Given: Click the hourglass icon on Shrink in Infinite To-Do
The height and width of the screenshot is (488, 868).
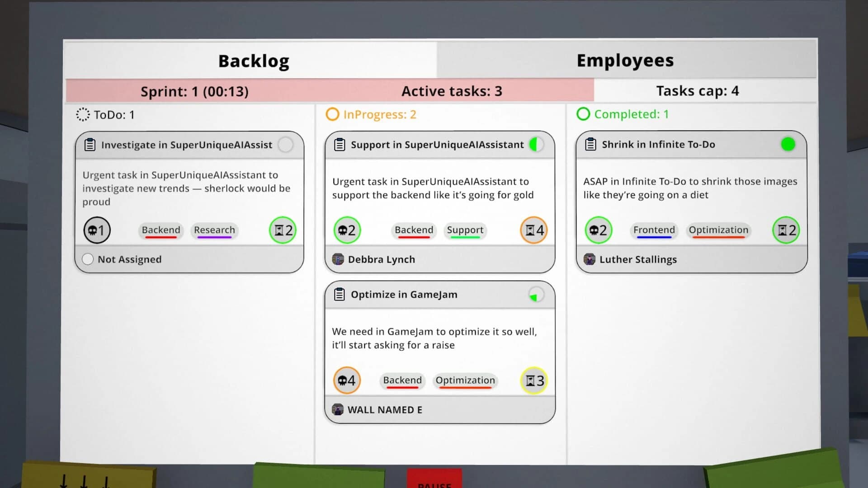Looking at the screenshot, I should tap(786, 230).
